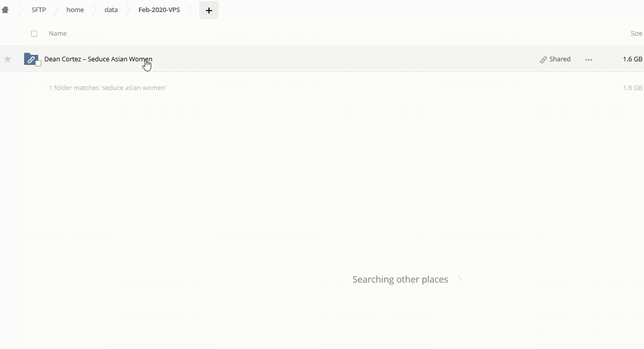Click the 'Searching other places' text

(x=400, y=280)
